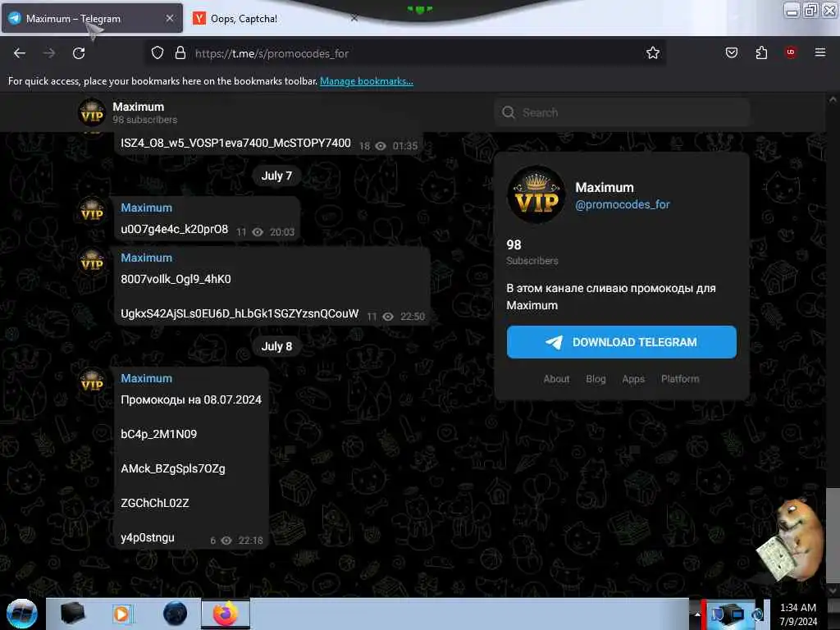Click the Download Telegram button
Image resolution: width=840 pixels, height=630 pixels.
[622, 342]
